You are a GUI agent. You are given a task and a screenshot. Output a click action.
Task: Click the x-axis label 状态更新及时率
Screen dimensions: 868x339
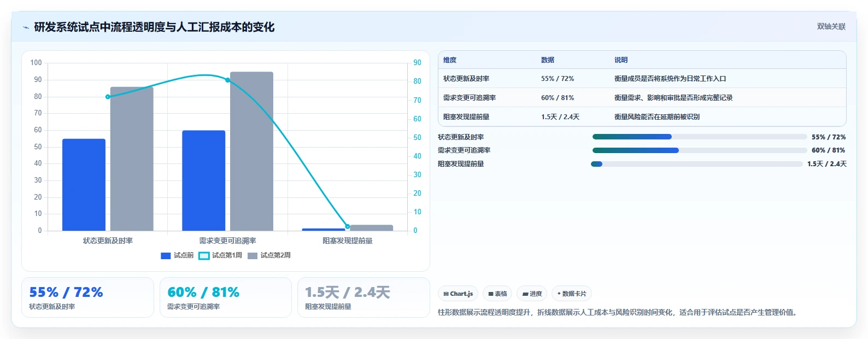point(108,241)
